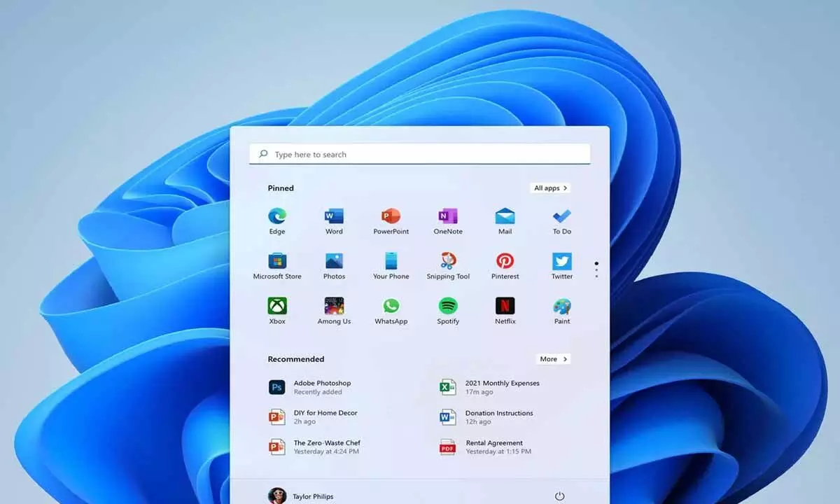Open Taylor Philips user account
Screen dimensions: 840x504
click(x=301, y=496)
